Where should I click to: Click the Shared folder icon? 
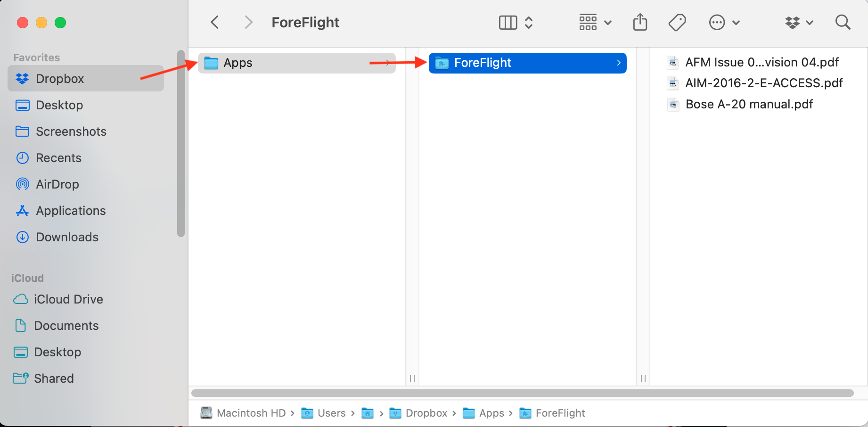(x=21, y=378)
